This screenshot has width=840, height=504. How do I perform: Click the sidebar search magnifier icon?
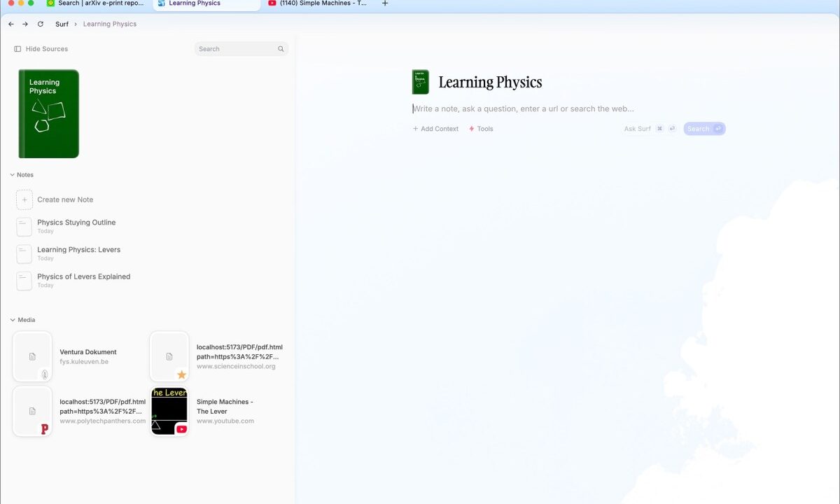[x=281, y=48]
